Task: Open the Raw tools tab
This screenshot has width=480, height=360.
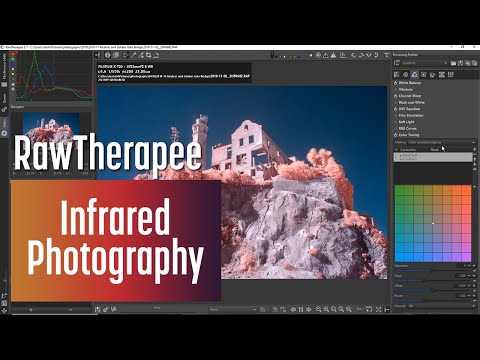Action: (442, 75)
